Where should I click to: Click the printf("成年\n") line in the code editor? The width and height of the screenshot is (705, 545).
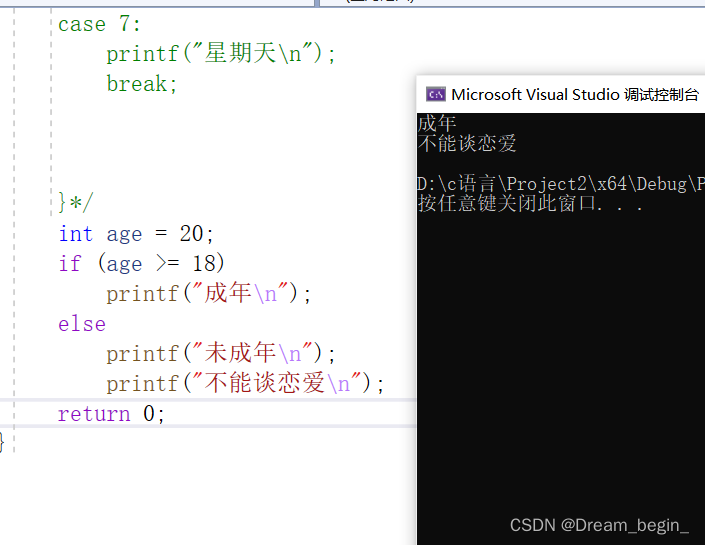[x=209, y=293]
